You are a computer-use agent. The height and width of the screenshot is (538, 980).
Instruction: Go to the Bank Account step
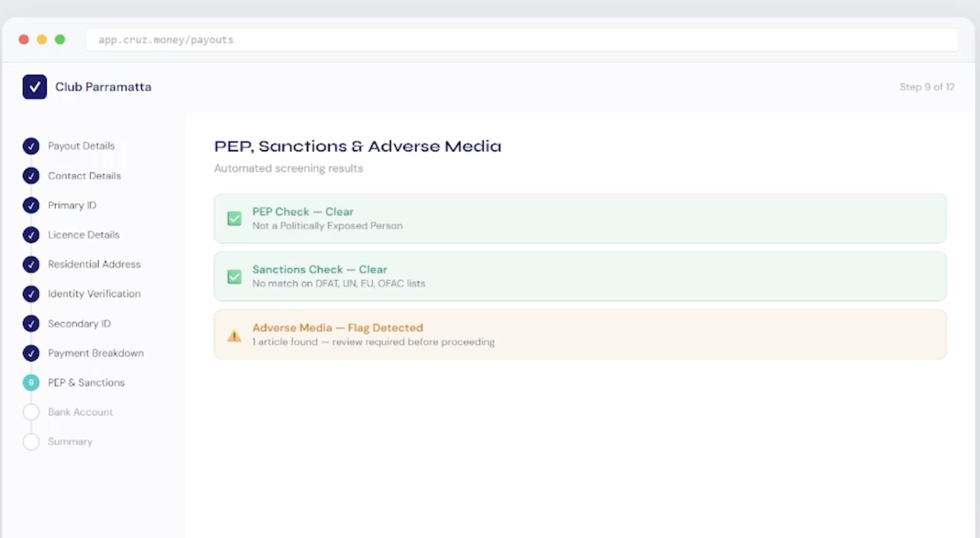tap(80, 412)
